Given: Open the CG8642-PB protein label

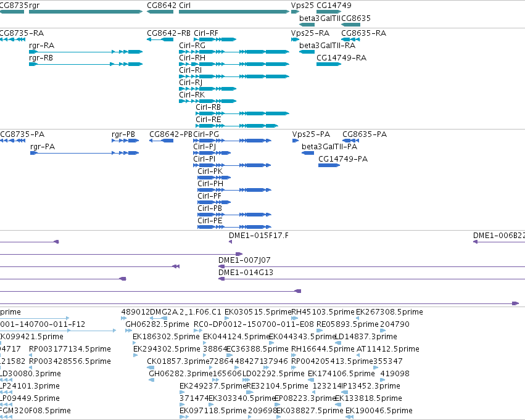Looking at the screenshot, I should (x=171, y=134).
